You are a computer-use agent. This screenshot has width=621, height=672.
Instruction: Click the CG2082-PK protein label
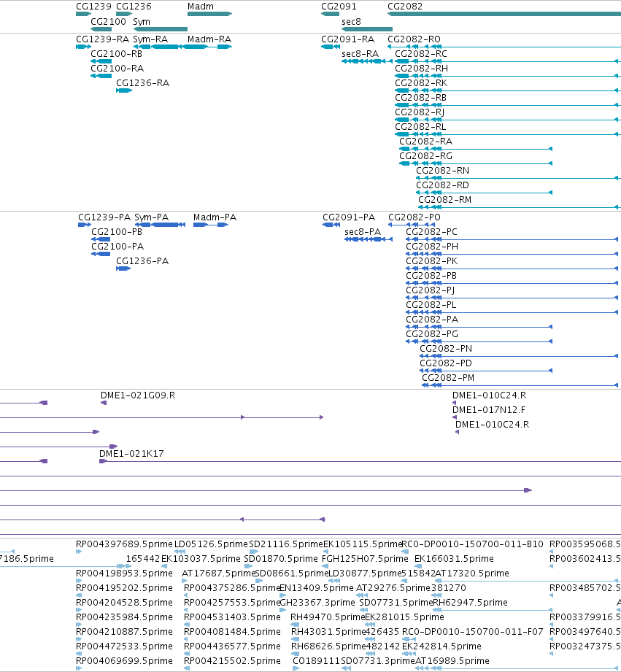(431, 261)
